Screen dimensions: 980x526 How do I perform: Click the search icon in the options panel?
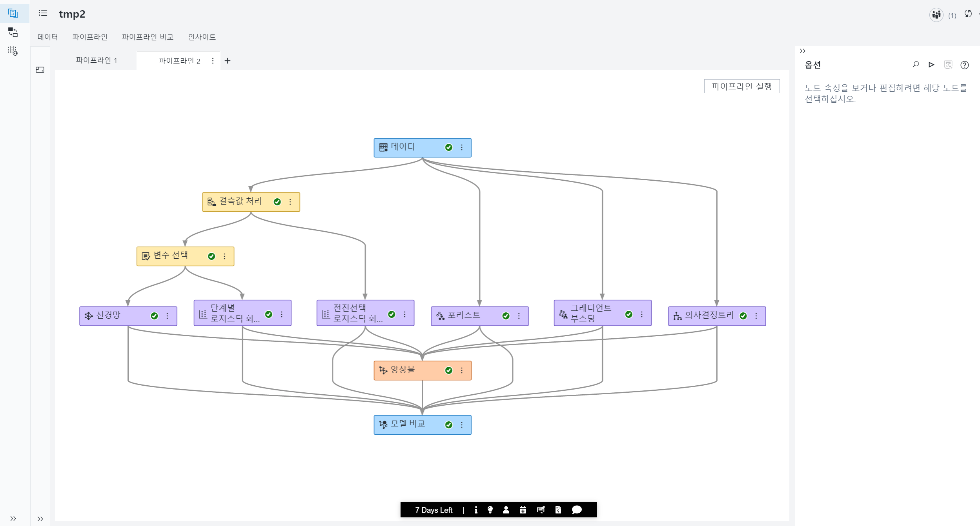pyautogui.click(x=916, y=65)
